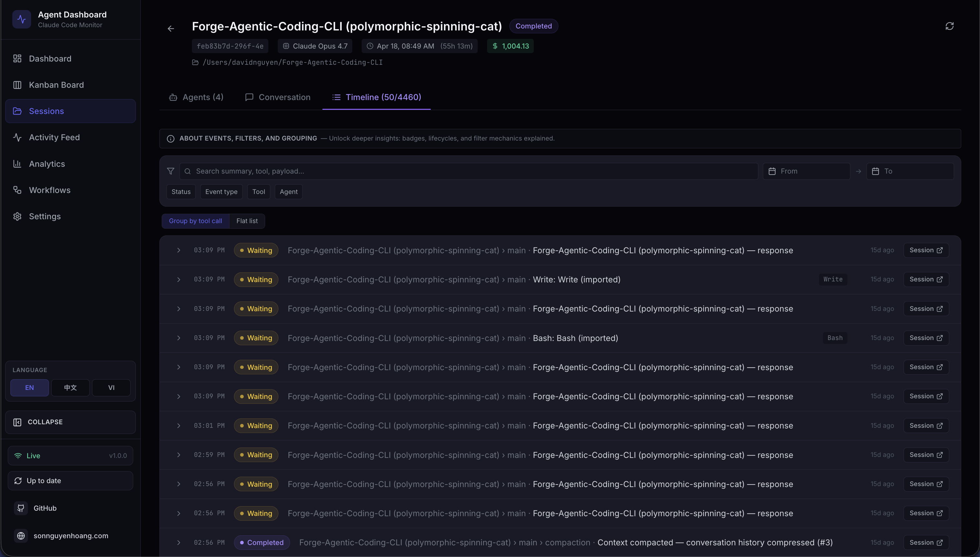Click the Live connection status indicator
Screen dimensions: 980x557
point(70,456)
